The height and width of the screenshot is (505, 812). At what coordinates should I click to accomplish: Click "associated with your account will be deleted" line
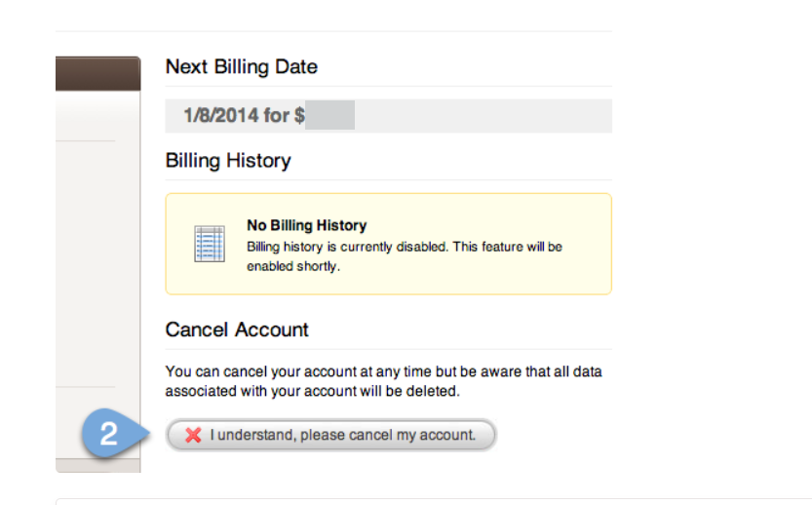pyautogui.click(x=312, y=391)
